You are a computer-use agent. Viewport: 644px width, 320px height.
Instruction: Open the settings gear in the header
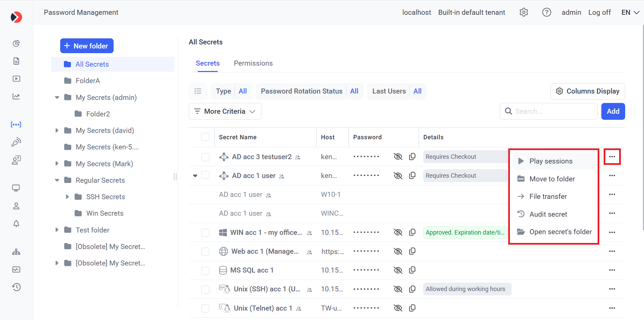(524, 12)
